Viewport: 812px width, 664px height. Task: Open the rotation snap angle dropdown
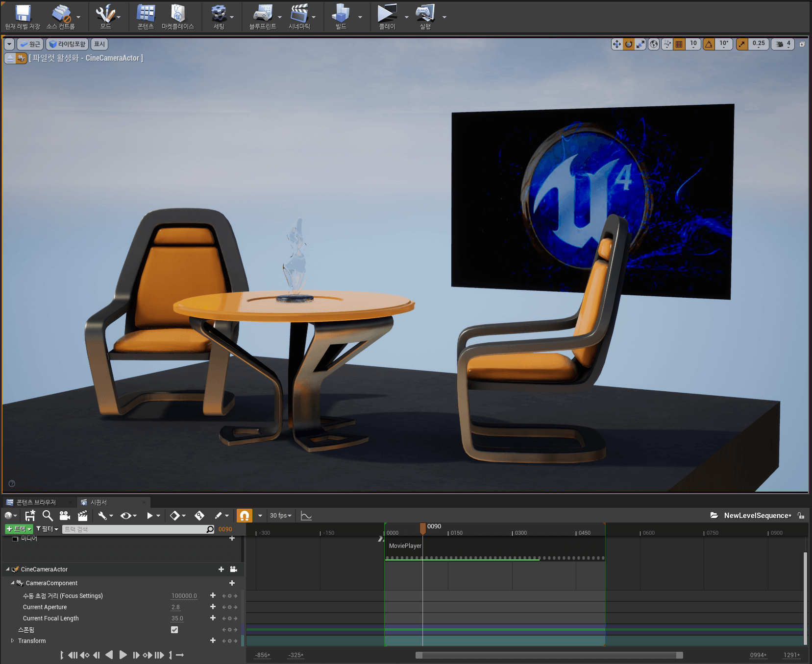724,44
